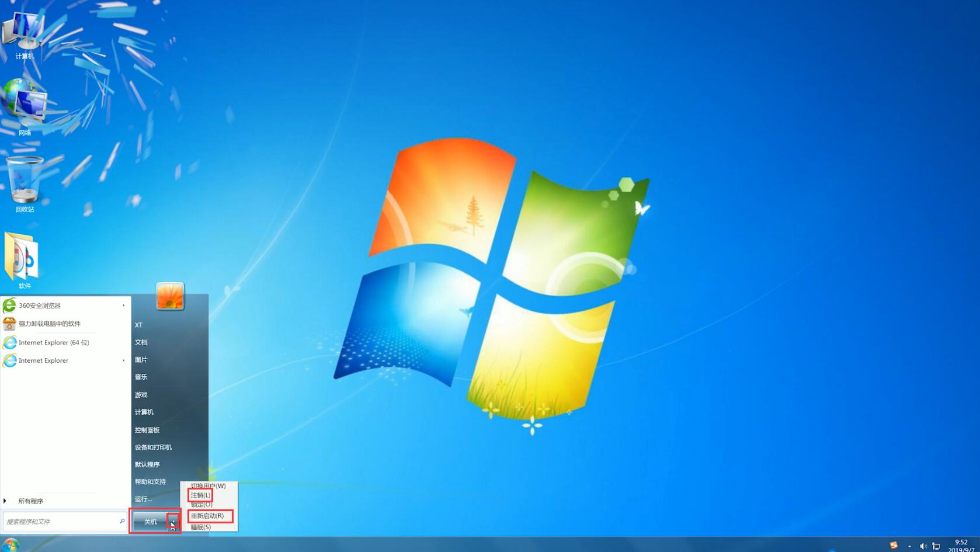
Task: Select the 软件 folder on desktop
Action: [x=23, y=260]
